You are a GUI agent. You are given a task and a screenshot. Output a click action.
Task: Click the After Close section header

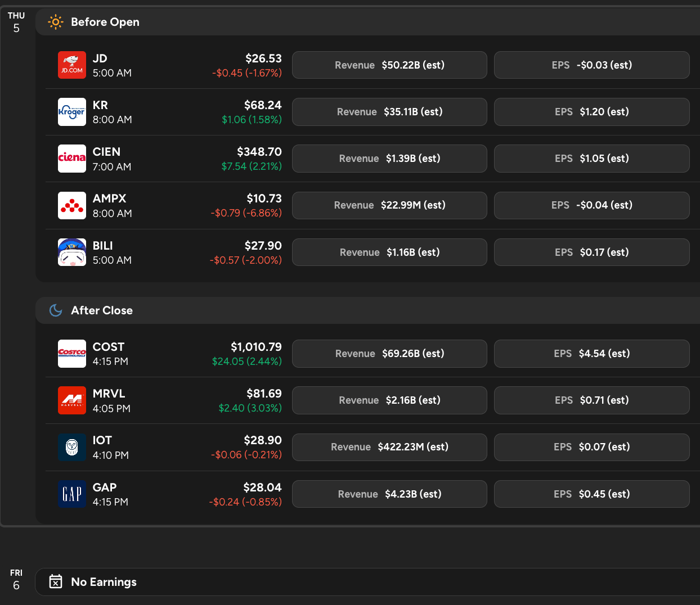[367, 310]
